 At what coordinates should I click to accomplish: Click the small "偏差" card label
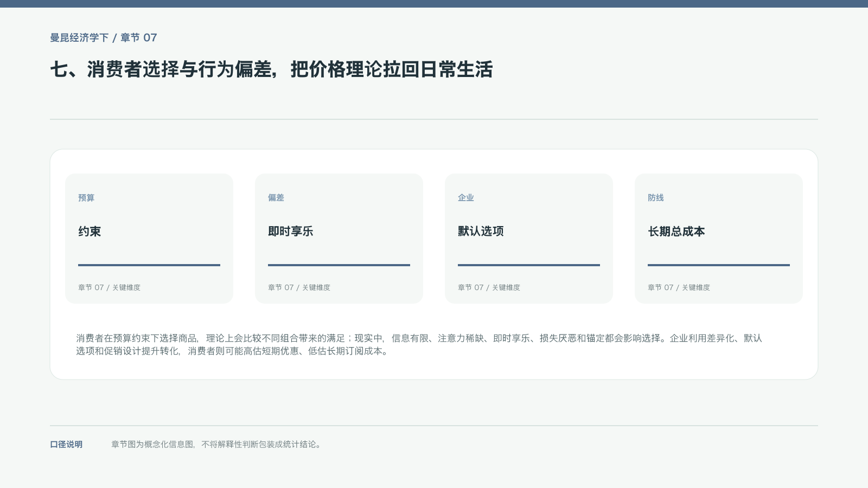click(x=276, y=198)
